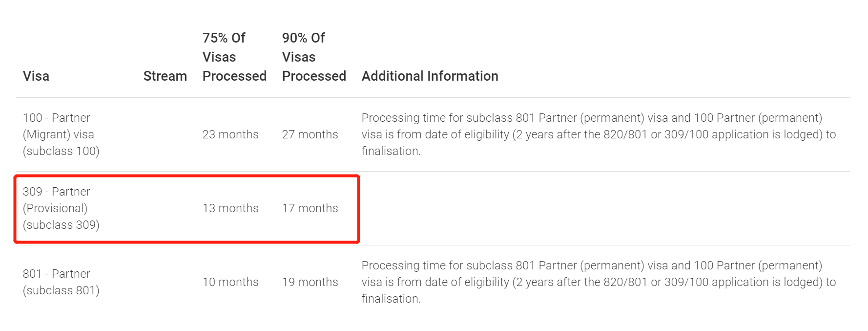
Task: Select the 100 - Partner (Migrant) visa cell
Action: tap(61, 134)
